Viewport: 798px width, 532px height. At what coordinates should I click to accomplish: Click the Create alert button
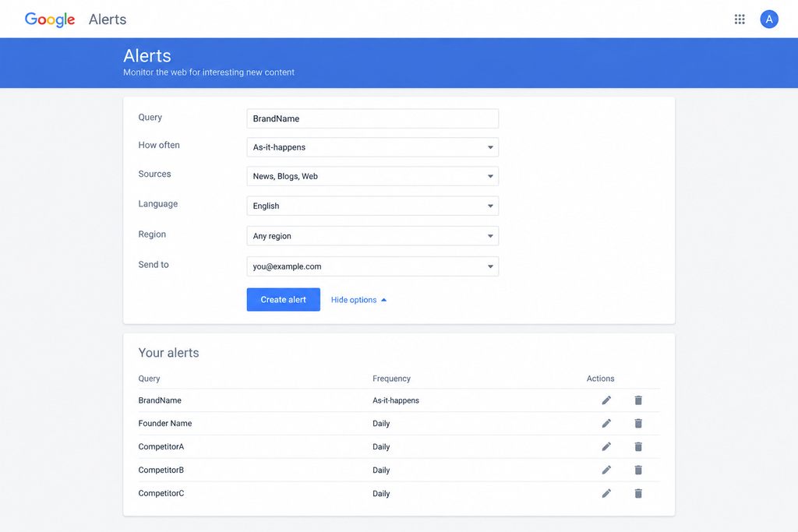(284, 300)
